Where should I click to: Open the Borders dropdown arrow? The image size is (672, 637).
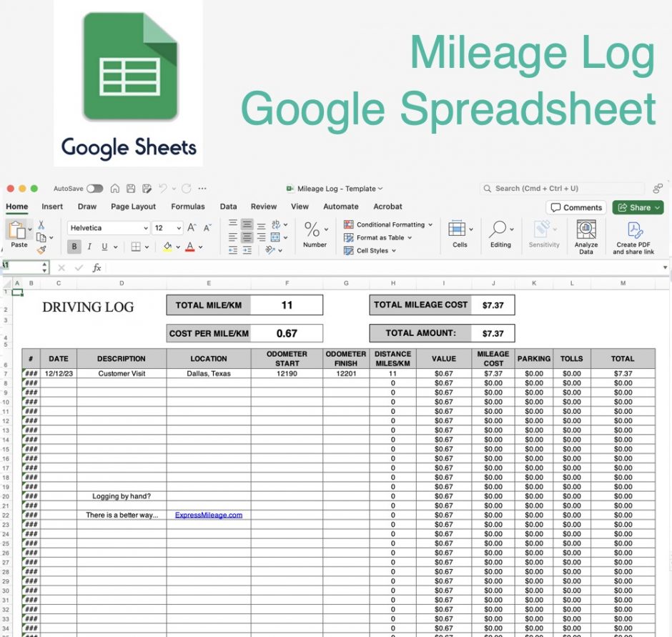(x=147, y=247)
